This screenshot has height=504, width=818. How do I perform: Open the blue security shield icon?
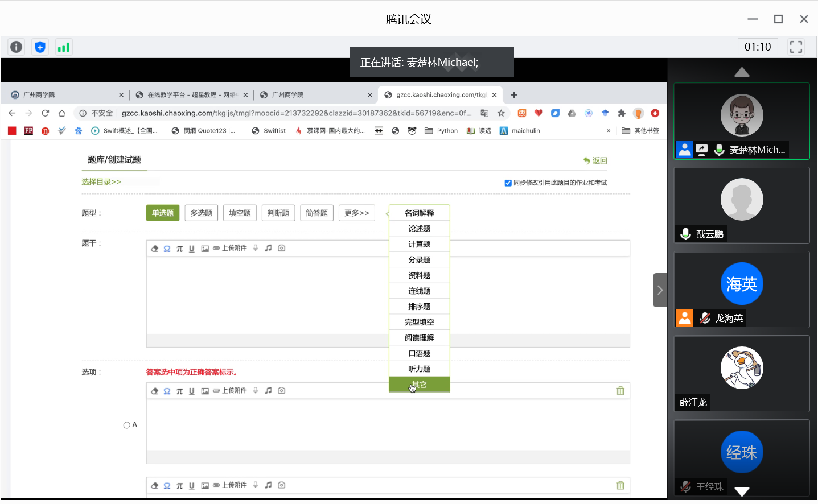(40, 47)
